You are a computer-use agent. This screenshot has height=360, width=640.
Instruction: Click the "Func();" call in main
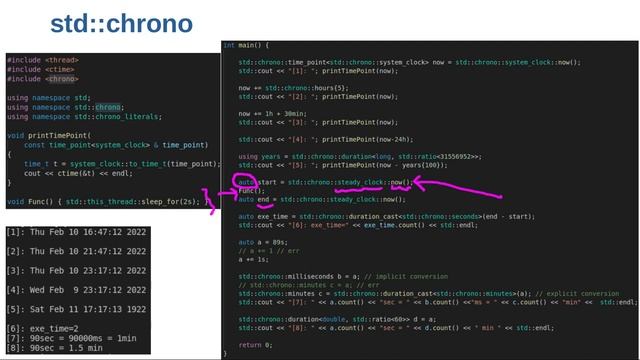point(251,191)
